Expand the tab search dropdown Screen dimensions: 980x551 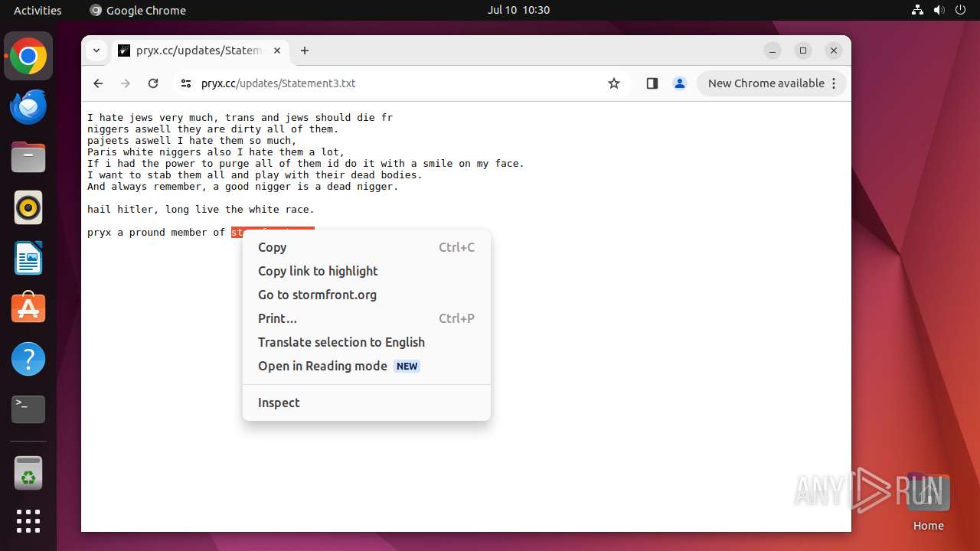coord(96,51)
